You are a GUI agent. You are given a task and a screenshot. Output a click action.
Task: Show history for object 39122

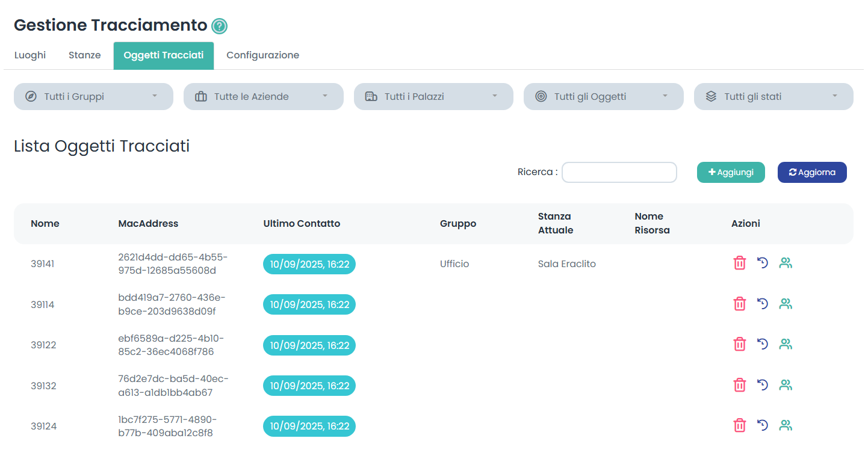763,344
